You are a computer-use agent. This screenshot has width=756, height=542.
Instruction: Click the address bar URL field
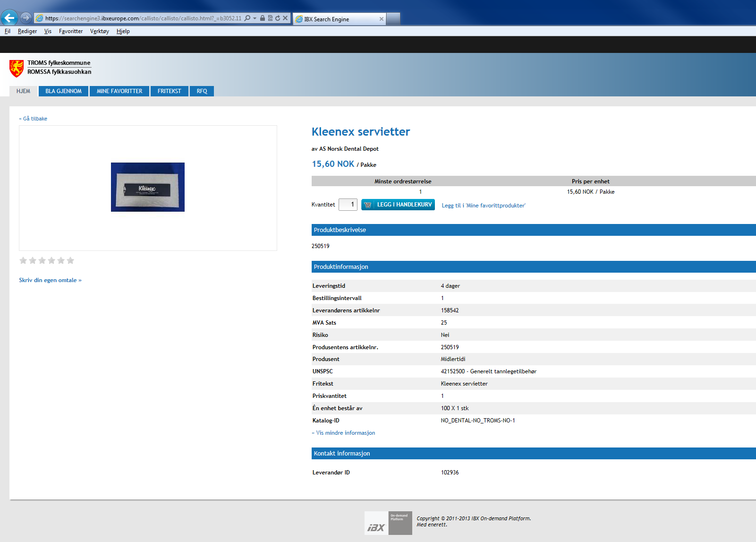pos(143,18)
